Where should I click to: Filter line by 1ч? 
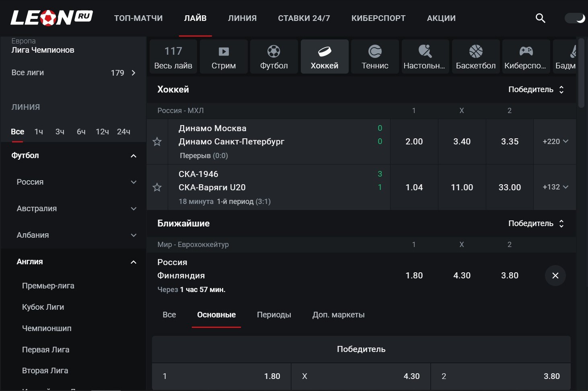39,132
